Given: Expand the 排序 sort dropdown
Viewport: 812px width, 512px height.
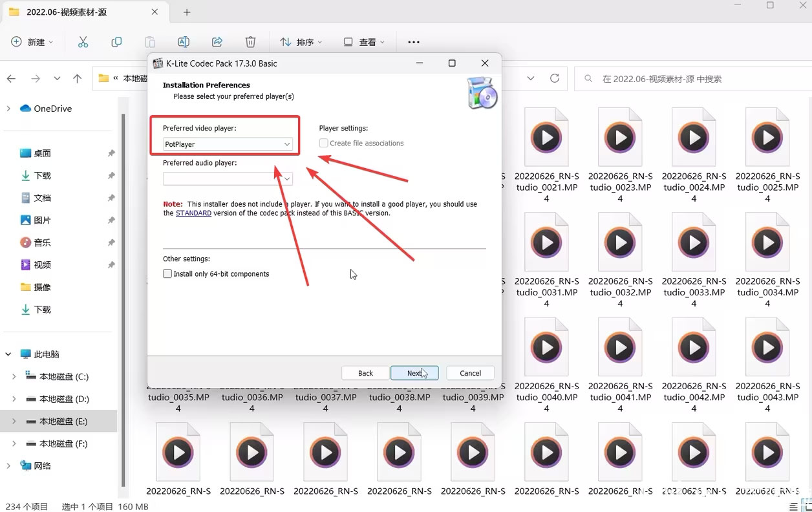Looking at the screenshot, I should pos(301,42).
